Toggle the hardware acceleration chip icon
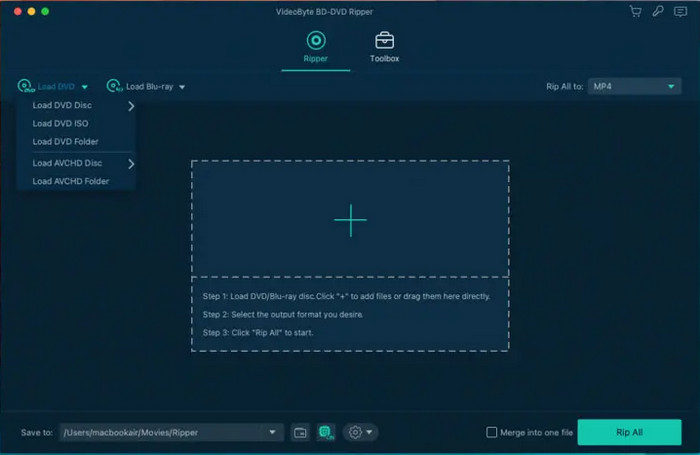Screen dimensions: 700x455 coord(325,432)
